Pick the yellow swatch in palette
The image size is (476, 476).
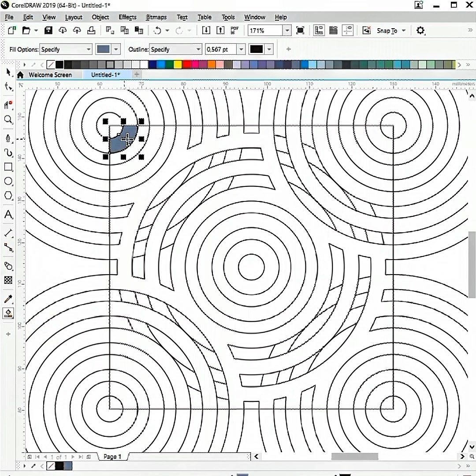(178, 64)
